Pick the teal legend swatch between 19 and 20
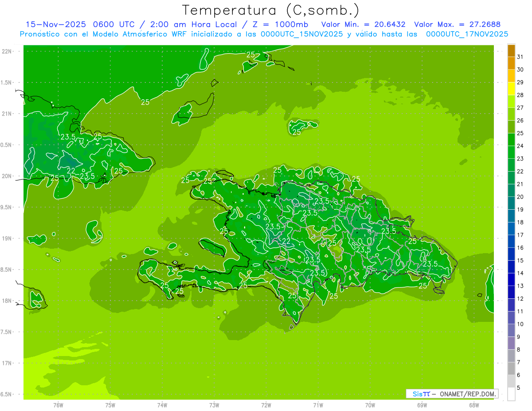Viewport: 532px width, 411px height. 511,203
